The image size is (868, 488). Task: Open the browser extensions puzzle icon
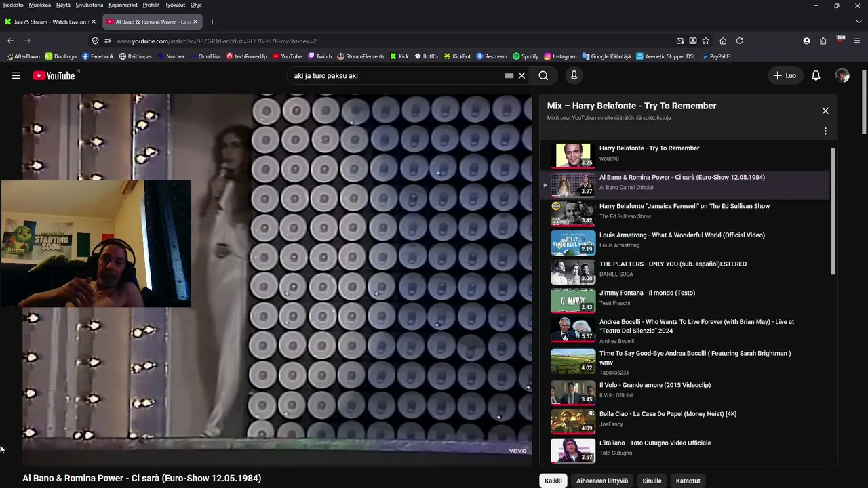823,41
